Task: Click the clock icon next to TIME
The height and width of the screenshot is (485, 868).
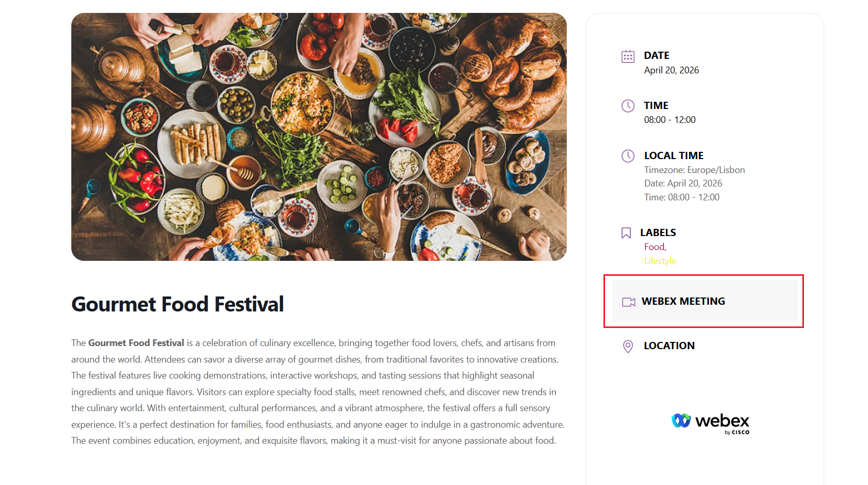Action: point(628,106)
